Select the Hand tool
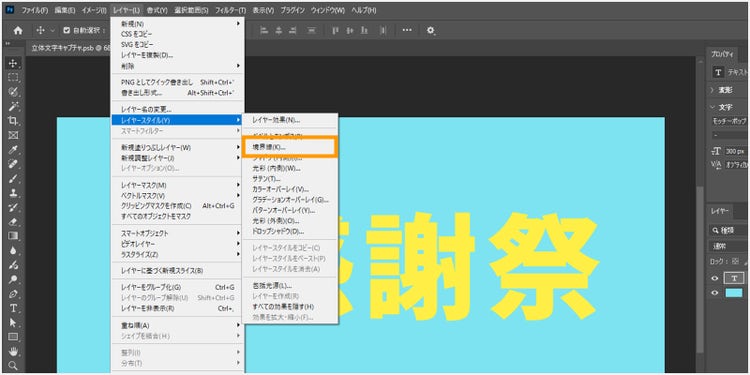The image size is (750, 375). [13, 352]
